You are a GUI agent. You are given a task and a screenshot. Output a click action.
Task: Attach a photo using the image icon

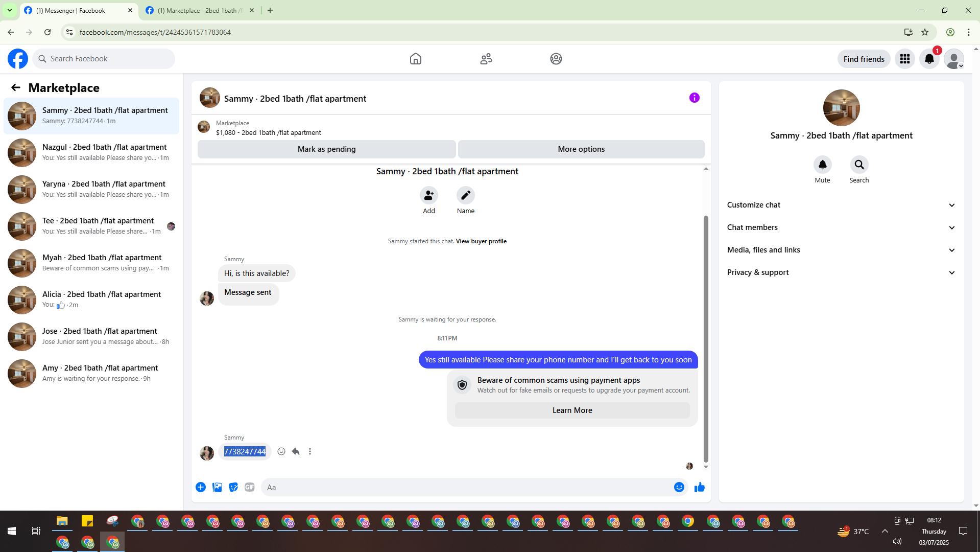click(217, 487)
